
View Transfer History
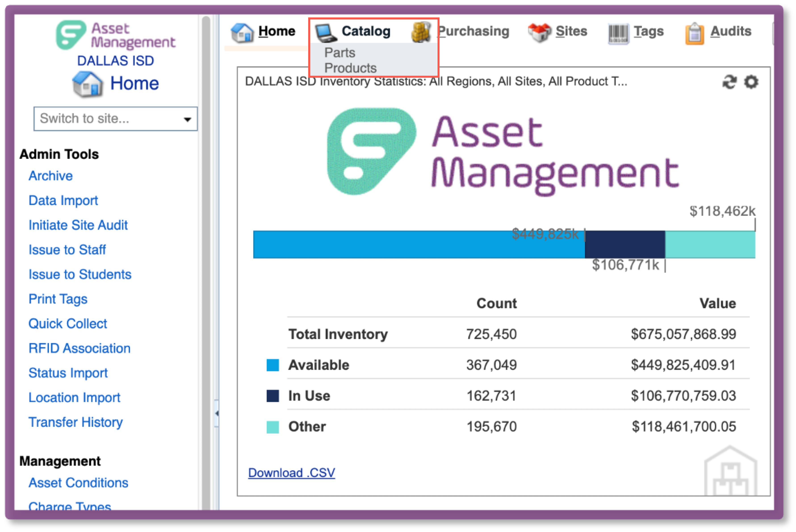click(75, 422)
